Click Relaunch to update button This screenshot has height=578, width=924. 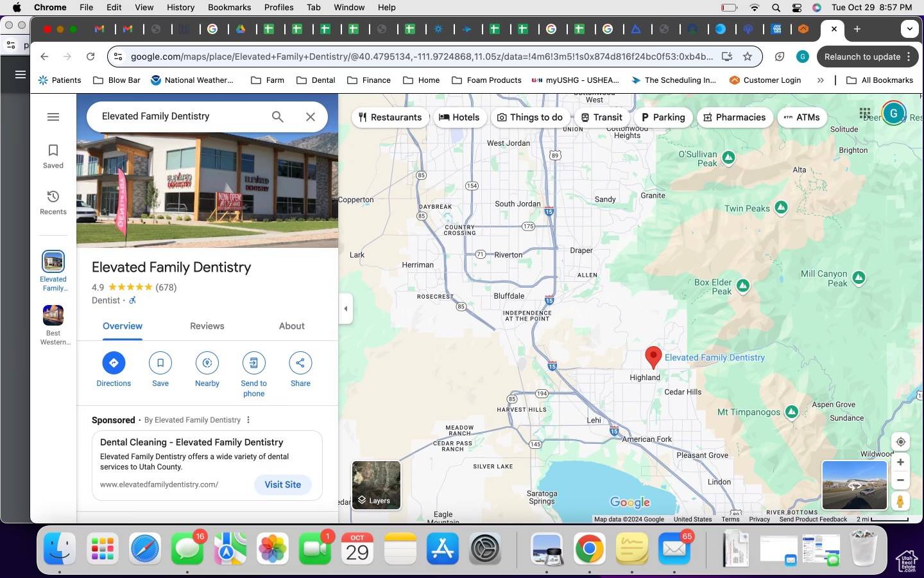pyautogui.click(x=866, y=57)
